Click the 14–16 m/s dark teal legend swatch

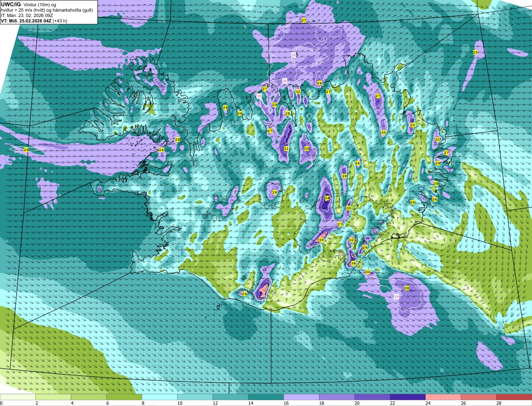pos(266,397)
